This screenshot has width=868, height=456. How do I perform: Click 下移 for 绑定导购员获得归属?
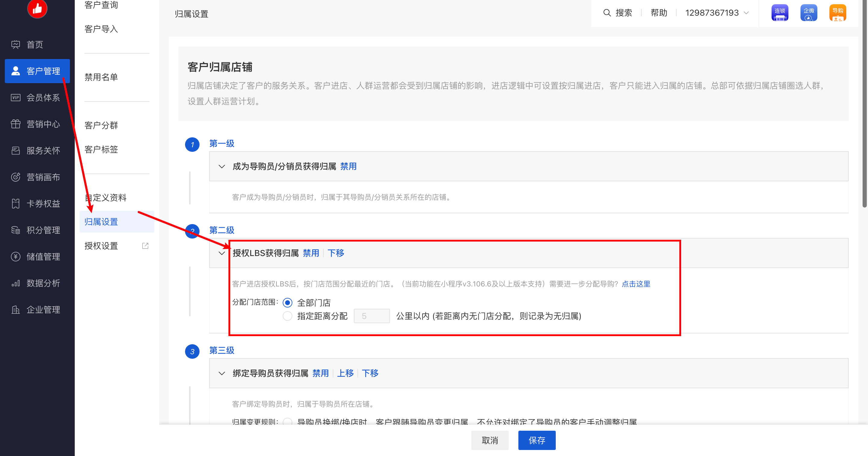pos(370,373)
